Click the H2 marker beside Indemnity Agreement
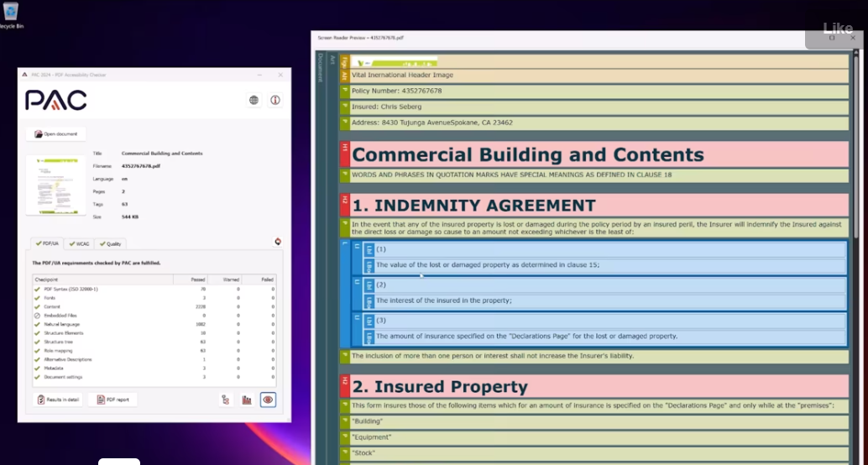 click(x=344, y=206)
